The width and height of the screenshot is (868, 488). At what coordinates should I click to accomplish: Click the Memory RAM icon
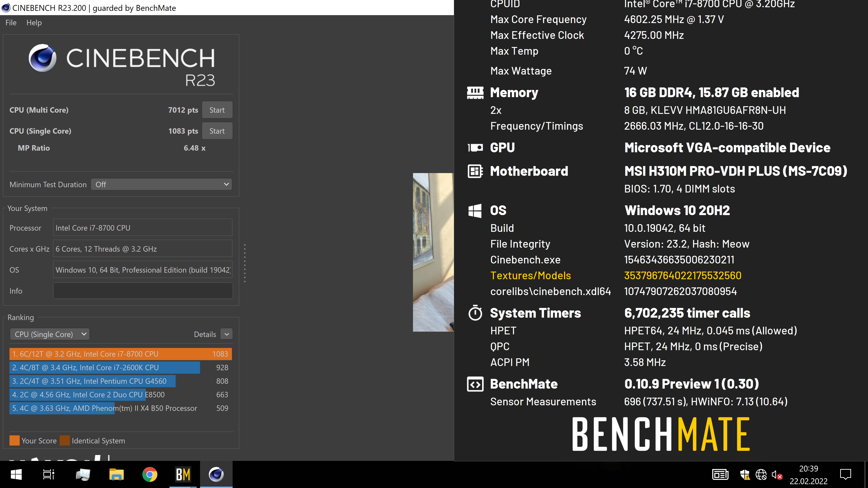tap(475, 93)
